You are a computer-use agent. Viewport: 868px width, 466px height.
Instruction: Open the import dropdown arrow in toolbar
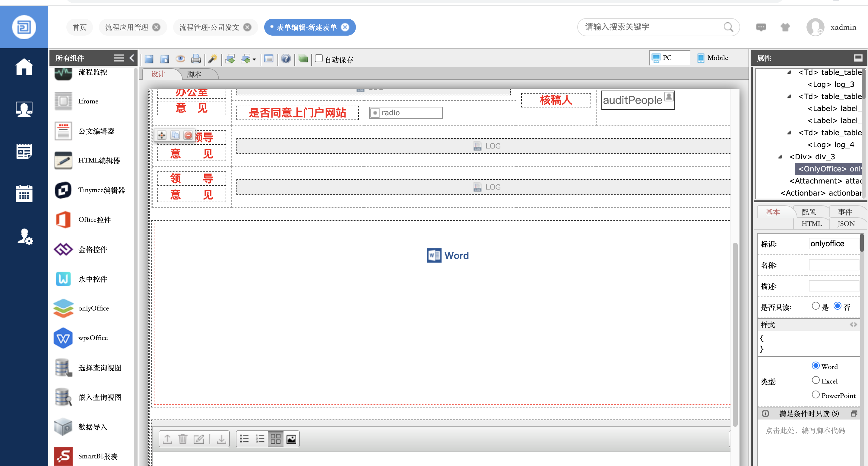click(255, 60)
